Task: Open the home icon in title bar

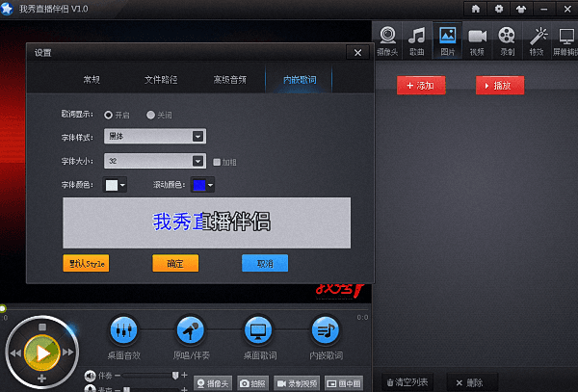Action: [476, 9]
